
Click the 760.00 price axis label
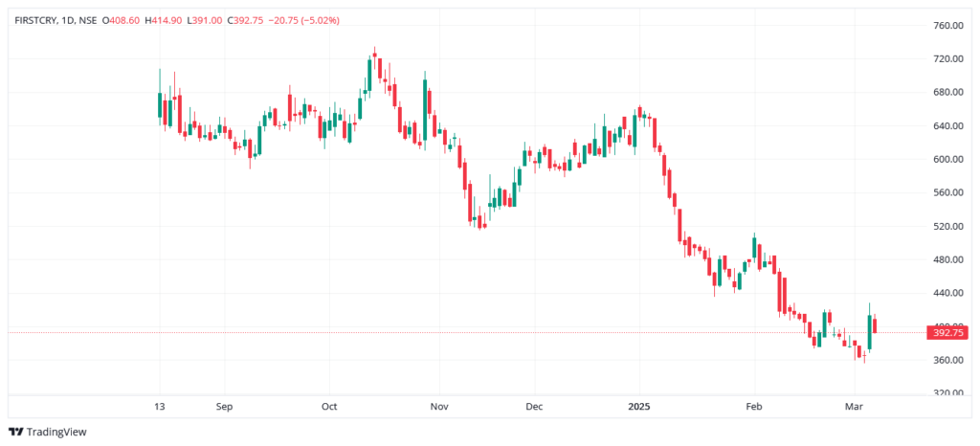[x=947, y=26]
